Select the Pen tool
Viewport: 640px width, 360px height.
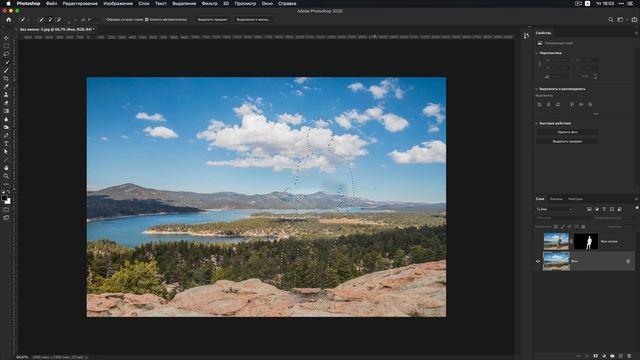pos(6,136)
